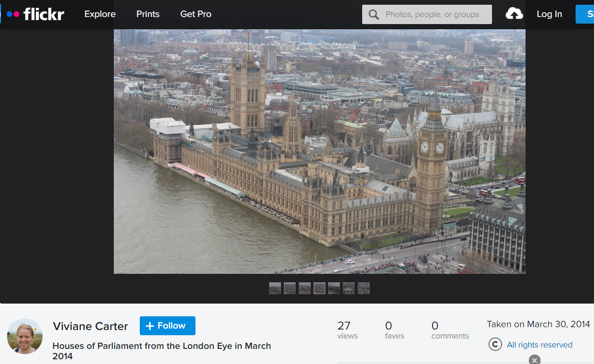Open the Log In link
Viewport: 594px width, 364px height.
pyautogui.click(x=549, y=14)
